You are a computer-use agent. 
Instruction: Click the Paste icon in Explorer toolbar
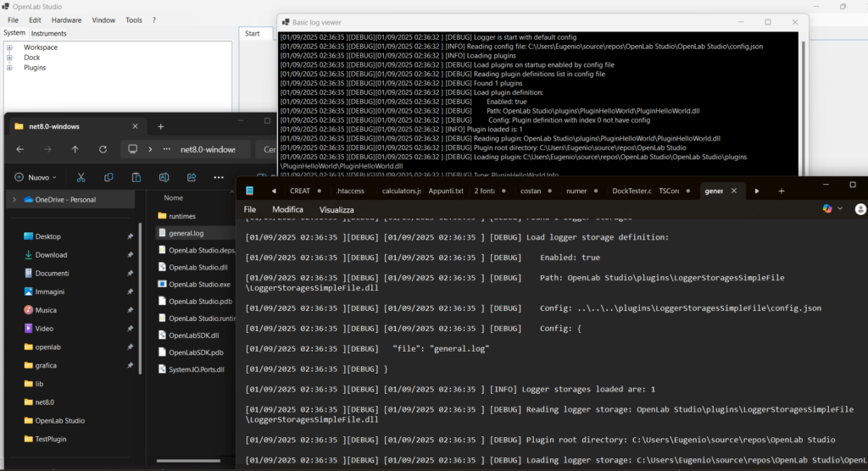[x=136, y=177]
